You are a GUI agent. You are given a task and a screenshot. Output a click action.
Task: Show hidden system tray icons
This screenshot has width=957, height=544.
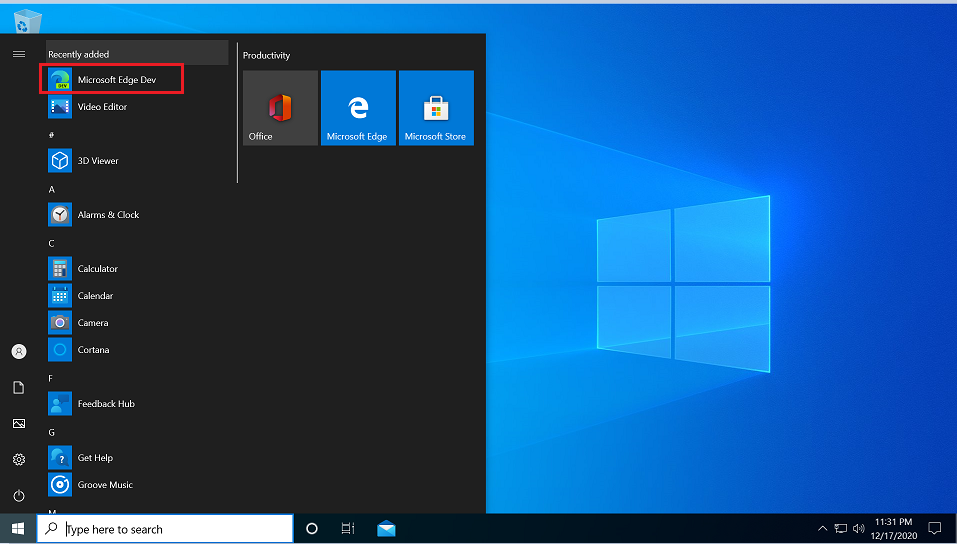point(823,529)
